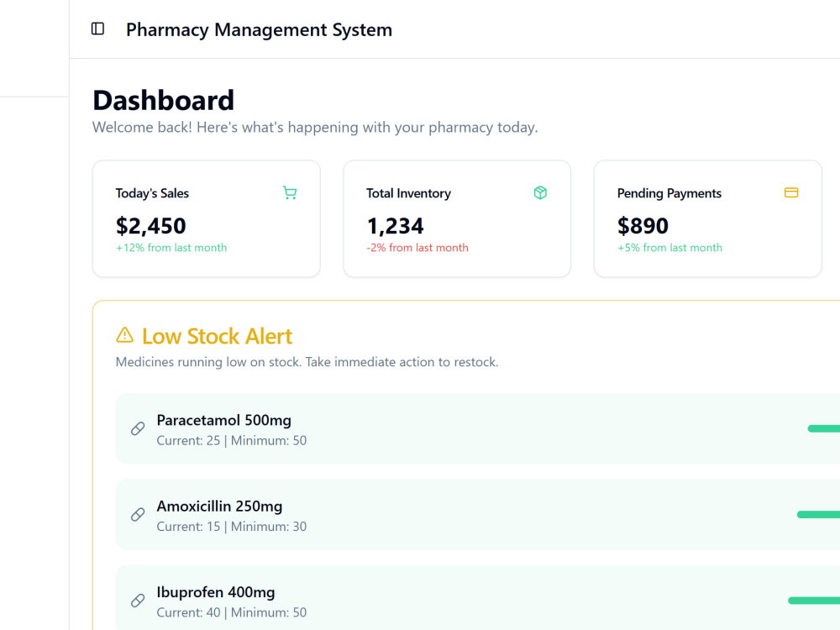Image resolution: width=840 pixels, height=630 pixels.
Task: Click the Paracetamol 500mg stock progress bar
Action: 824,428
